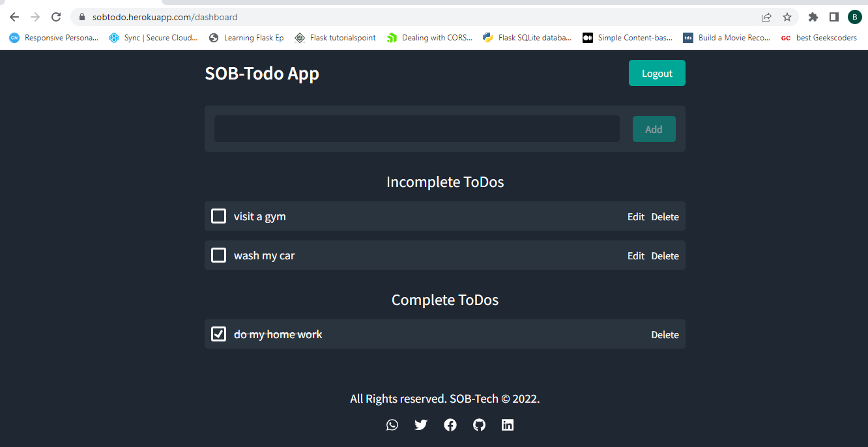
Task: Delete the completed 'do my home work' todo
Action: click(x=665, y=335)
